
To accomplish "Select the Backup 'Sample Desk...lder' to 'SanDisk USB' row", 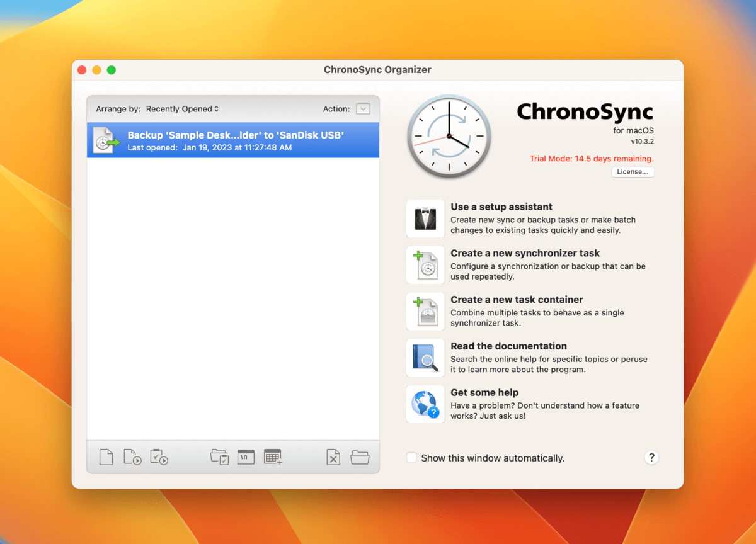I will [233, 140].
